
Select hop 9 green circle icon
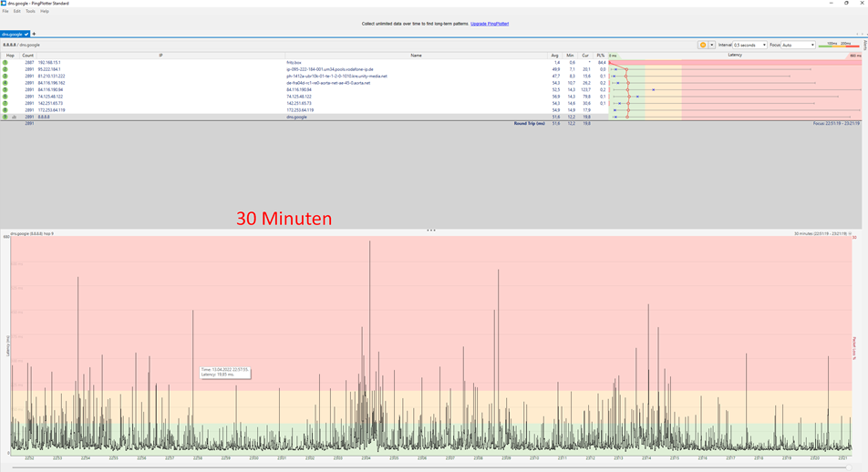[5, 117]
